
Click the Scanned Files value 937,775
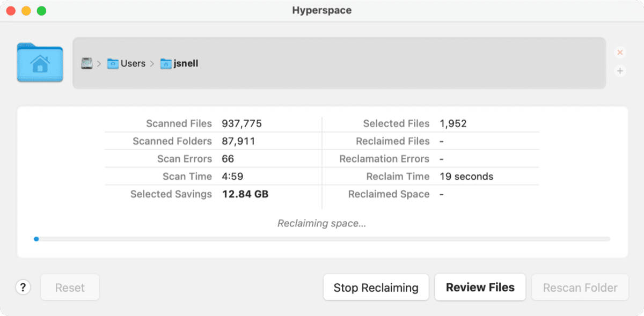[242, 124]
